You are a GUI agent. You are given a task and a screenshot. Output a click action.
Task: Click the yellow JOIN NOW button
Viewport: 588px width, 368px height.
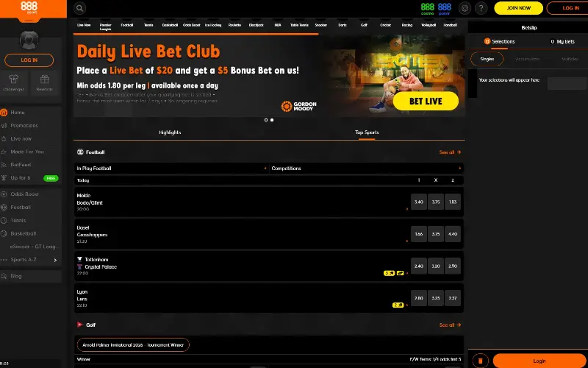click(x=518, y=8)
